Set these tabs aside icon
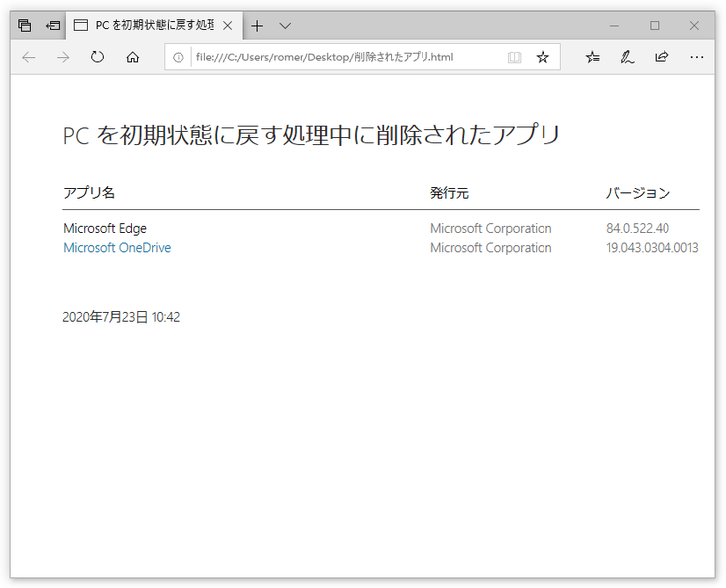The image size is (726, 588). click(53, 25)
